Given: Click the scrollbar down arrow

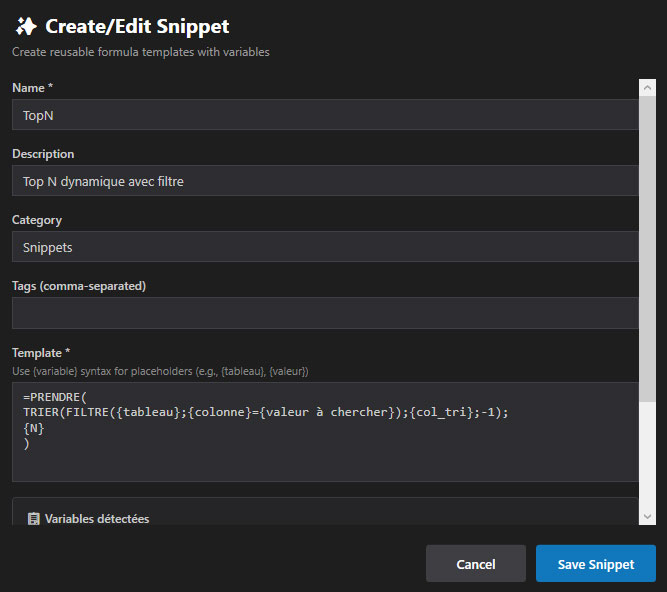Looking at the screenshot, I should pos(647,517).
